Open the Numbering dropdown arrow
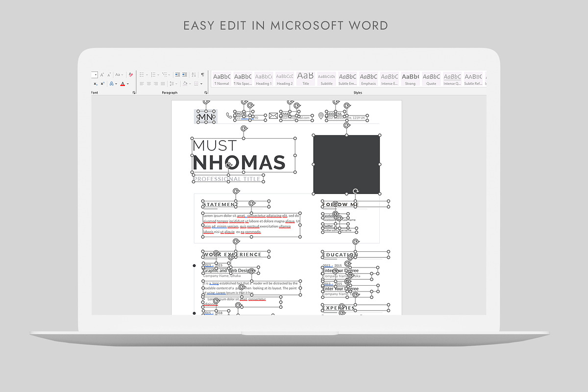Viewport: 588px width, 392px height. tap(158, 74)
